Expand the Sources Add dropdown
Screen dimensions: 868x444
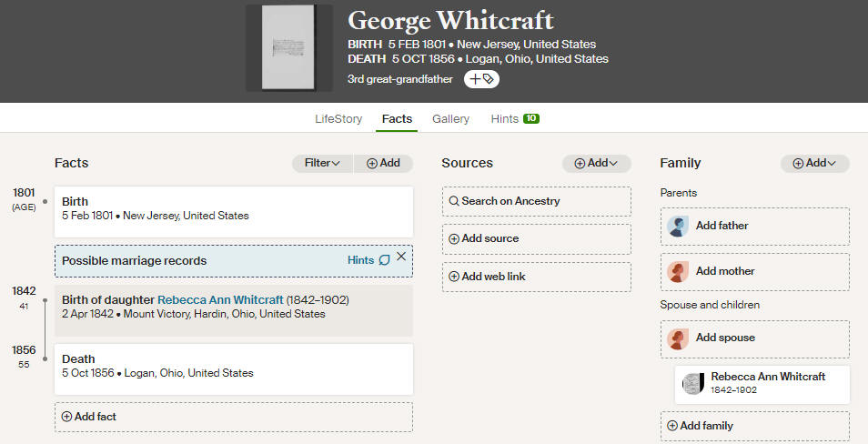[x=596, y=164]
